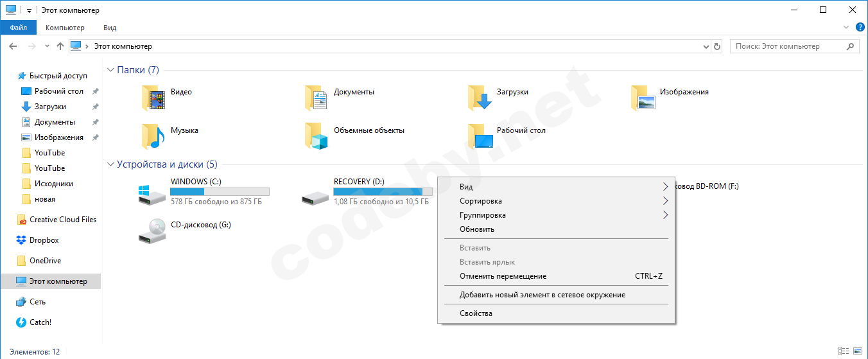Choose Отменить перемещение in the context menu

pos(556,276)
